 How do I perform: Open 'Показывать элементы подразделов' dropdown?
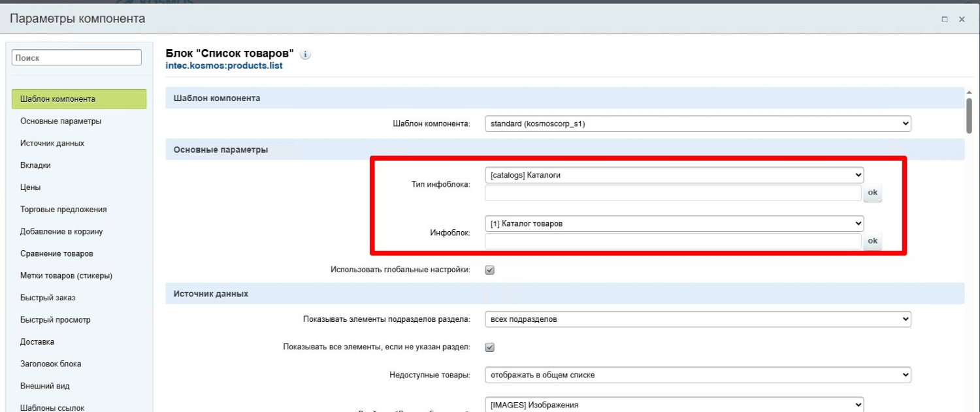coord(697,319)
